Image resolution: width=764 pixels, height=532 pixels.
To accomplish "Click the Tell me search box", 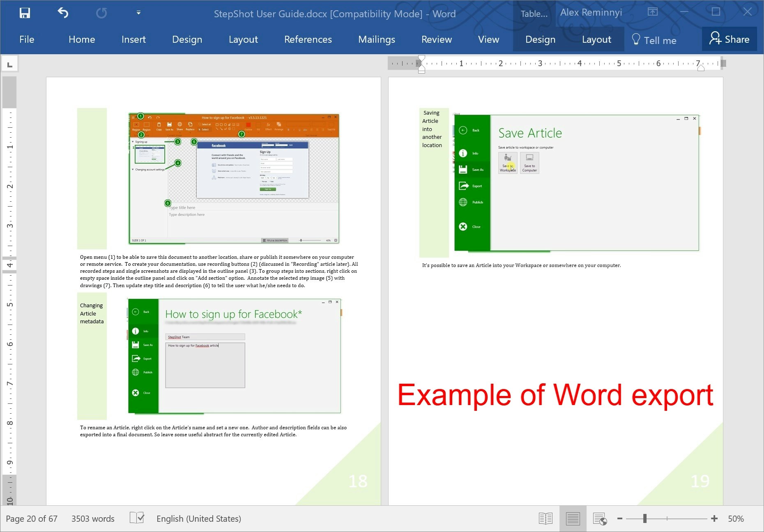I will [654, 40].
